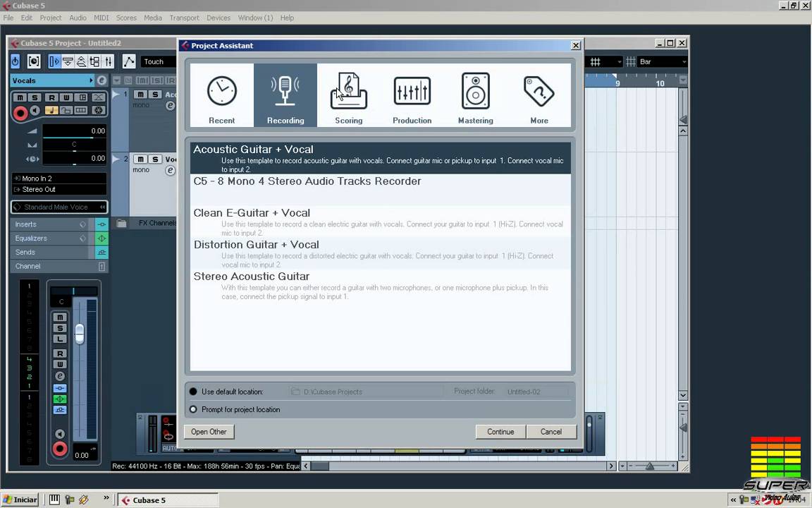812x508 pixels.
Task: Click channel strip Listen 'L' button
Action: (x=60, y=339)
